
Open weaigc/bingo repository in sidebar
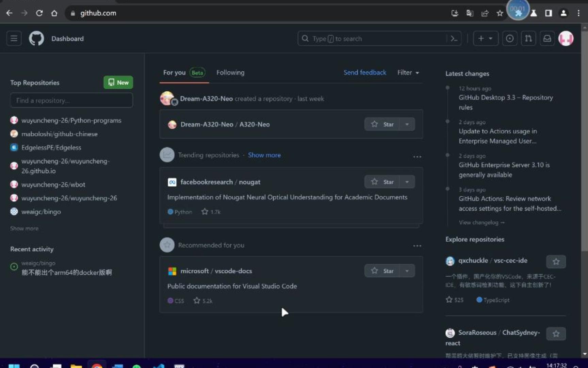(41, 212)
